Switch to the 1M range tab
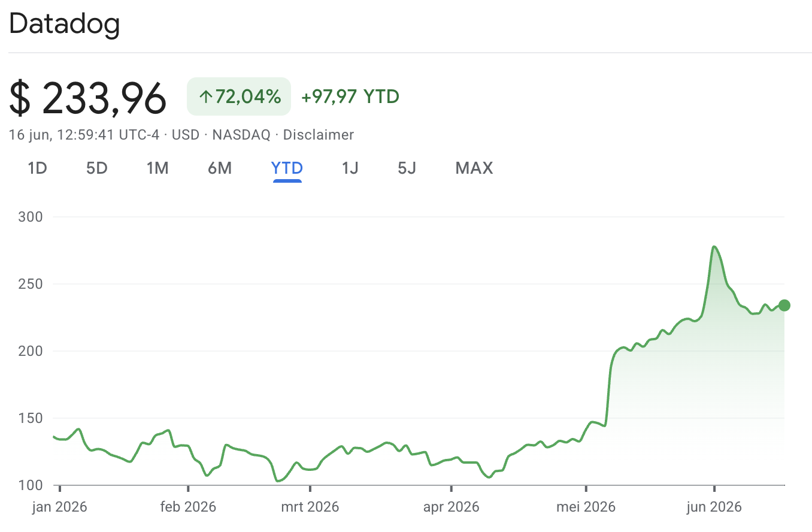This screenshot has width=812, height=532. tap(157, 168)
